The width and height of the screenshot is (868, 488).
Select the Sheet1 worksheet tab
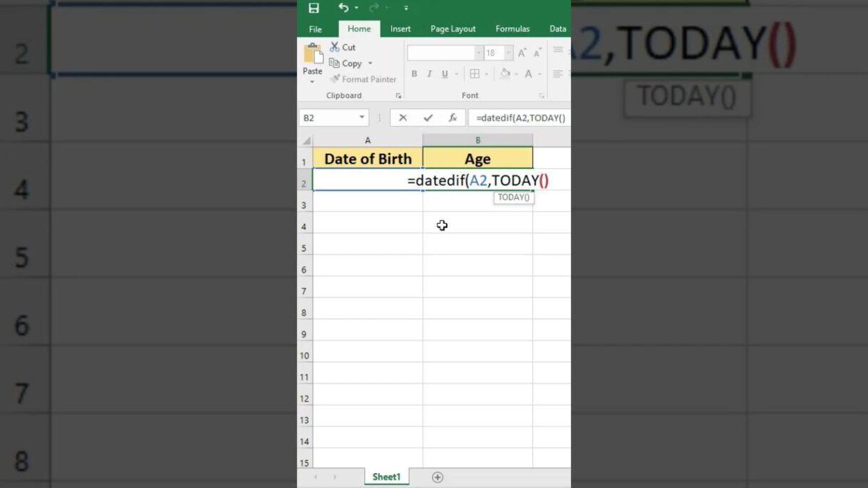[386, 477]
